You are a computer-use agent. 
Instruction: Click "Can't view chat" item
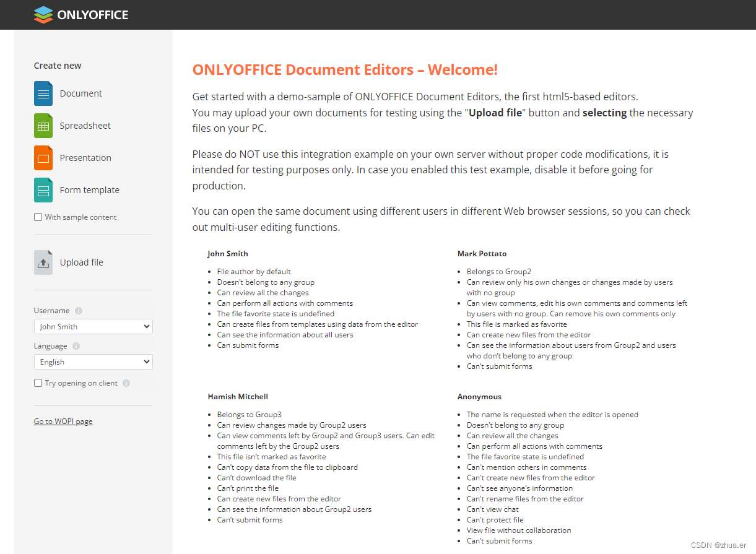(493, 509)
